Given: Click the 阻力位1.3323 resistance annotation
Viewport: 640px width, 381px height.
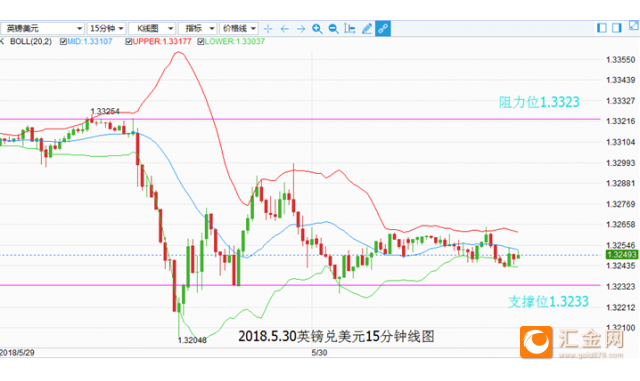Looking at the screenshot, I should click(x=539, y=102).
